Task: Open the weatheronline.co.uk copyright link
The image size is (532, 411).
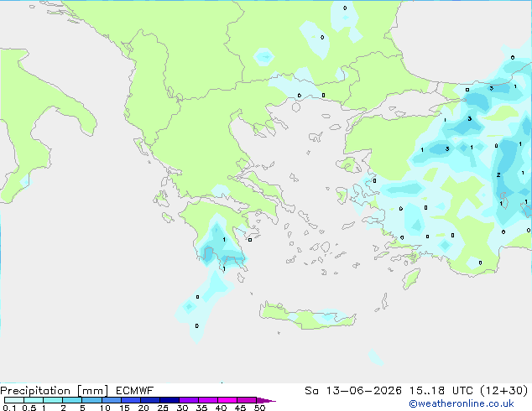Action: point(462,403)
